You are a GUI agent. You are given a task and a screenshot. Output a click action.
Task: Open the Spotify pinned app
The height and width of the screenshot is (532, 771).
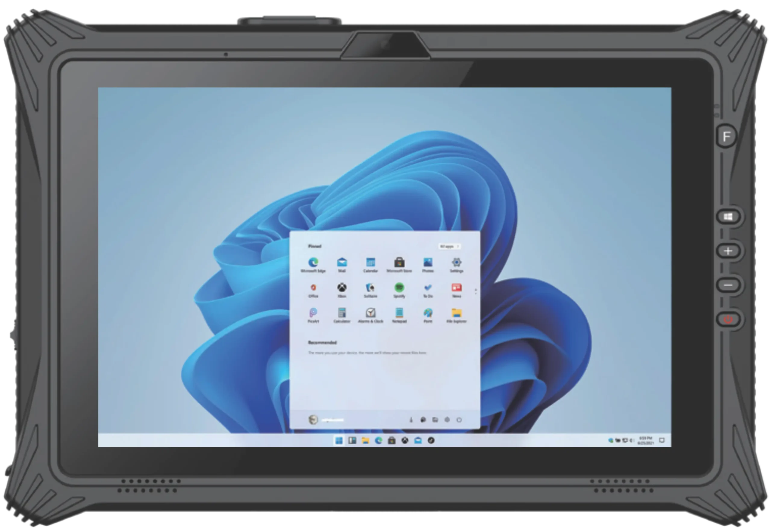399,290
